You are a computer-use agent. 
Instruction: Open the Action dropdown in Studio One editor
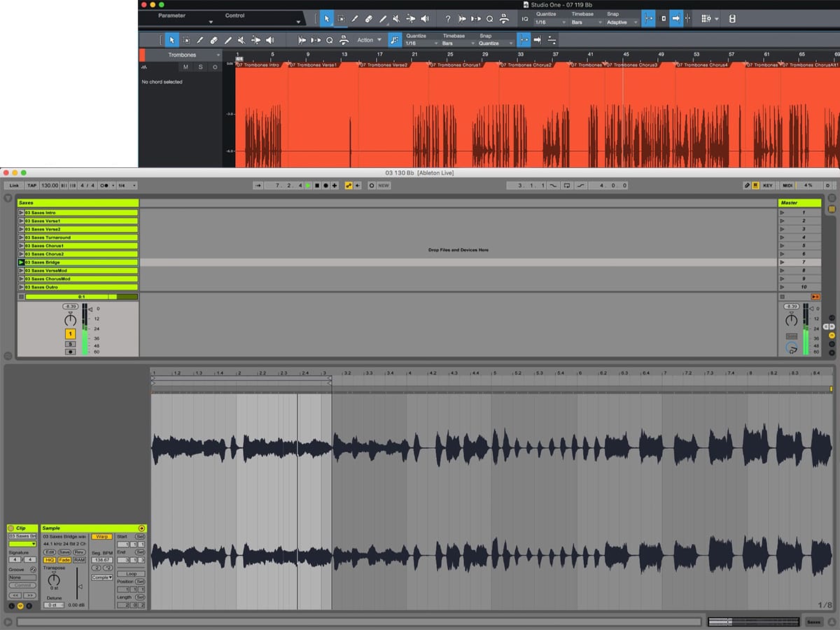coord(369,40)
